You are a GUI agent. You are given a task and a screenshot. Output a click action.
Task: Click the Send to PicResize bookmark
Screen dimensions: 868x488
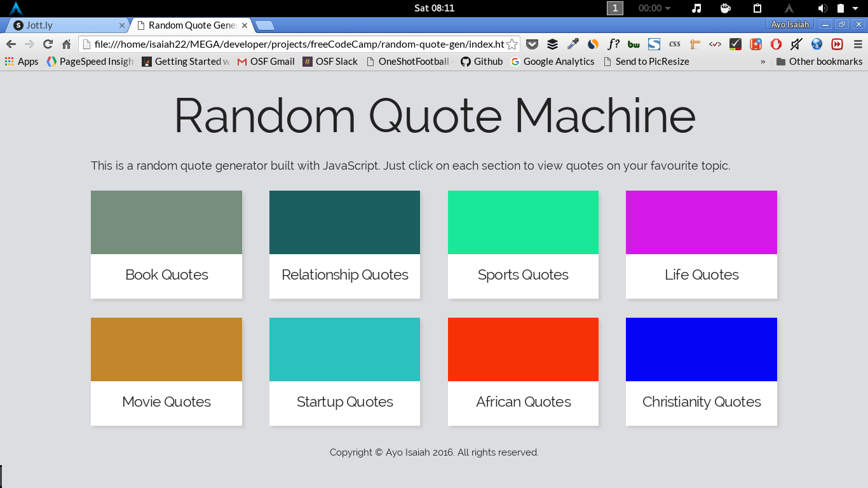click(646, 62)
